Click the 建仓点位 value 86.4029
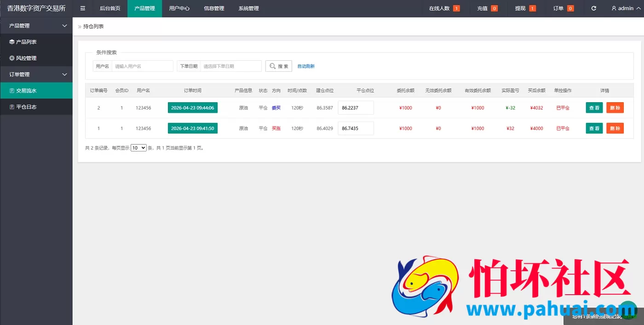644x325 pixels. coord(325,128)
